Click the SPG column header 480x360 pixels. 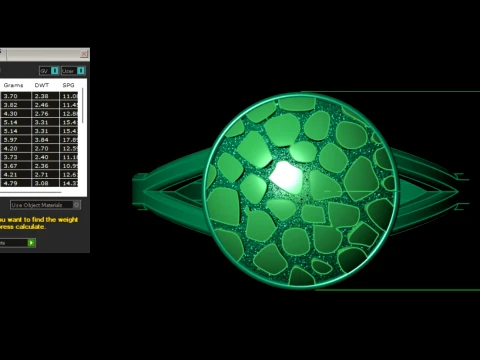click(68, 85)
